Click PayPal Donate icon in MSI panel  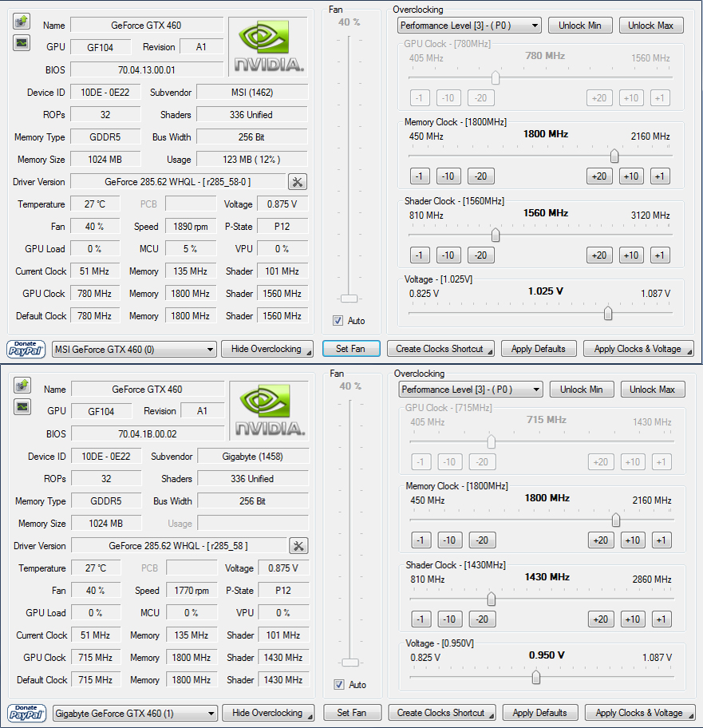click(26, 349)
